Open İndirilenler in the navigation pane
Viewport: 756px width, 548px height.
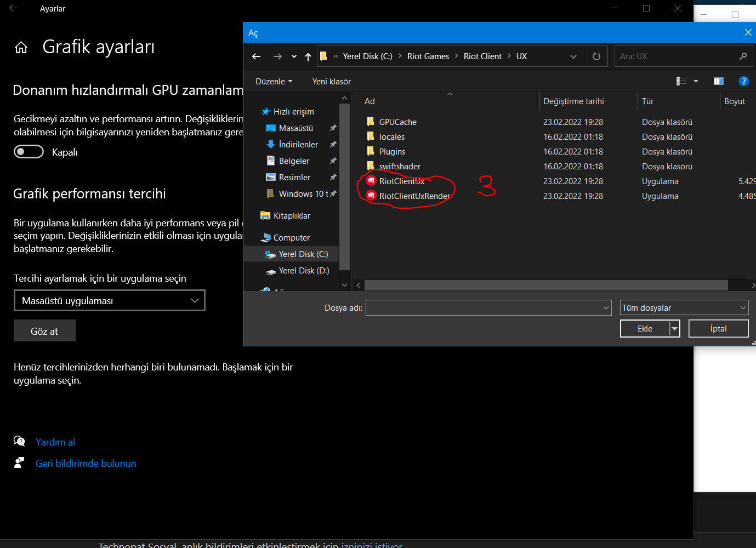coord(298,145)
